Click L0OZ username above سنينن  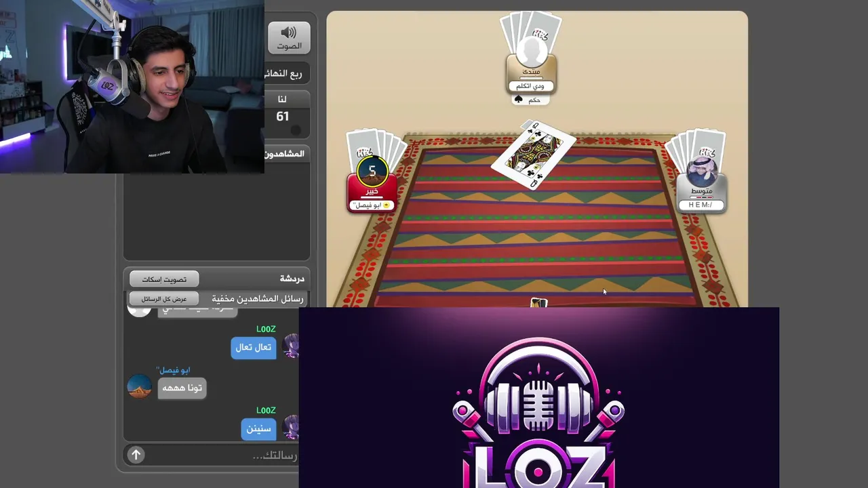click(x=266, y=411)
